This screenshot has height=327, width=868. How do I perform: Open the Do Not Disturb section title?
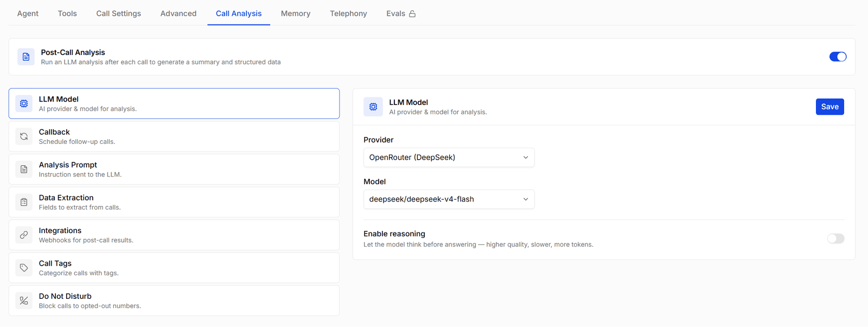click(x=65, y=296)
